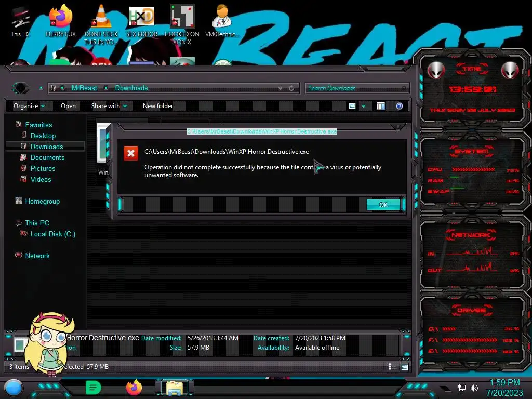Select Local Disk (C:) in navigation pane
The width and height of the screenshot is (532, 399).
tap(52, 234)
